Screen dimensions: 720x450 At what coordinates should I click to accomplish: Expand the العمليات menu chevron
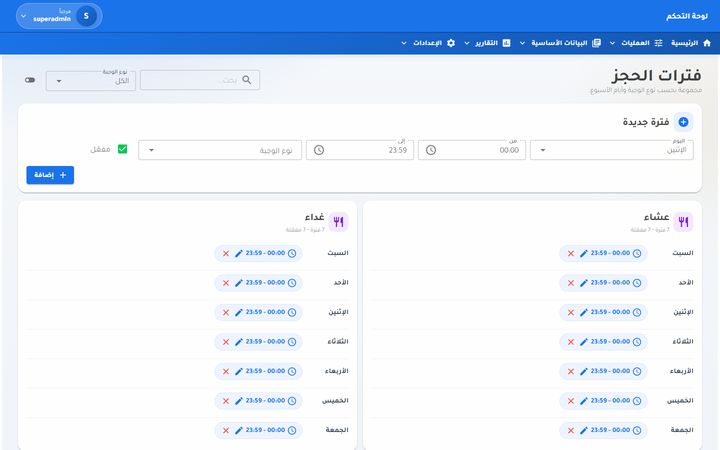[x=612, y=43]
